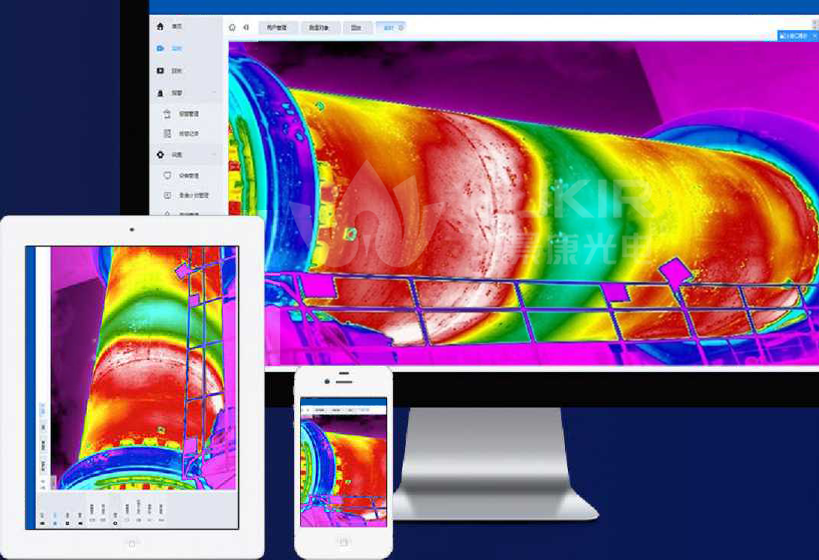Viewport: 819px width, 560px height.
Task: Tap the thermal image on the phone
Action: (344, 470)
